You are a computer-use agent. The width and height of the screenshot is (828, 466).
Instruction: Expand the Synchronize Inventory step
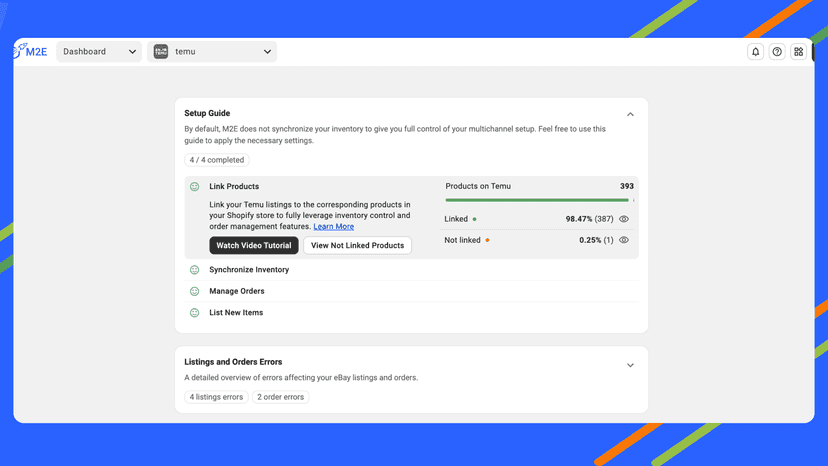[249, 269]
